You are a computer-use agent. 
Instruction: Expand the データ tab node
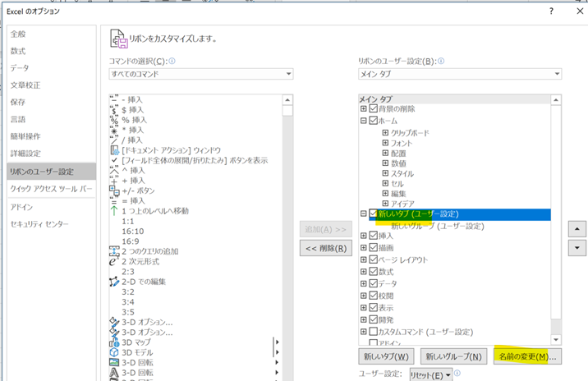(363, 283)
